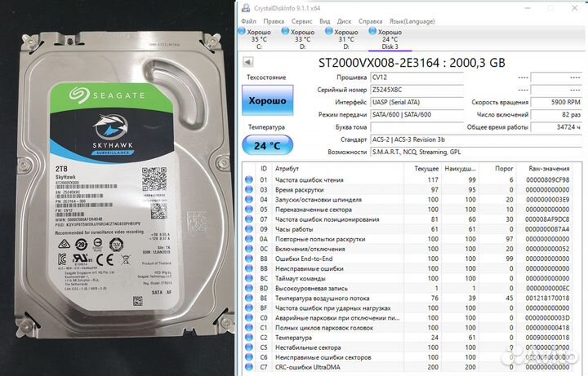Click the CrystalDiskInfo title bar app icon
Viewport: 588px width, 376px height.
(246, 8)
